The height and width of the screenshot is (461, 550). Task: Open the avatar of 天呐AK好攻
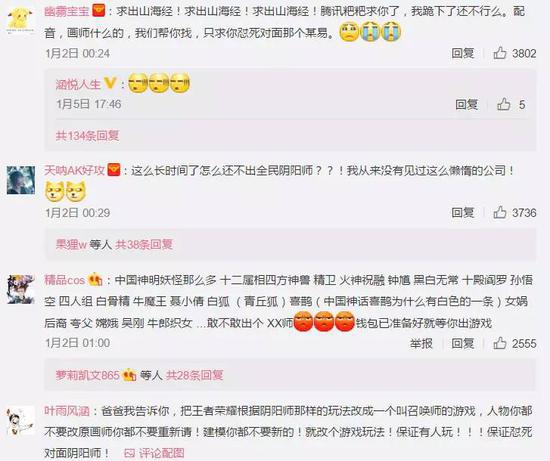(x=21, y=180)
